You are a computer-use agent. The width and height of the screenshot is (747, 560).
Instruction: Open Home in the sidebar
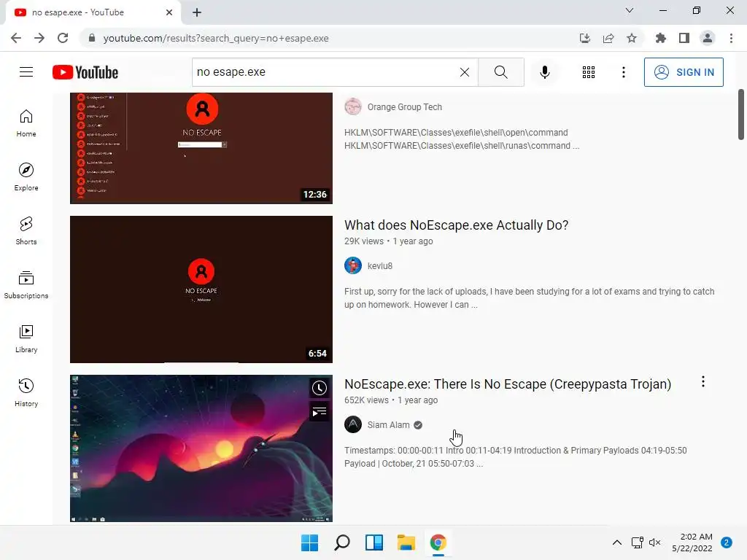tap(26, 123)
